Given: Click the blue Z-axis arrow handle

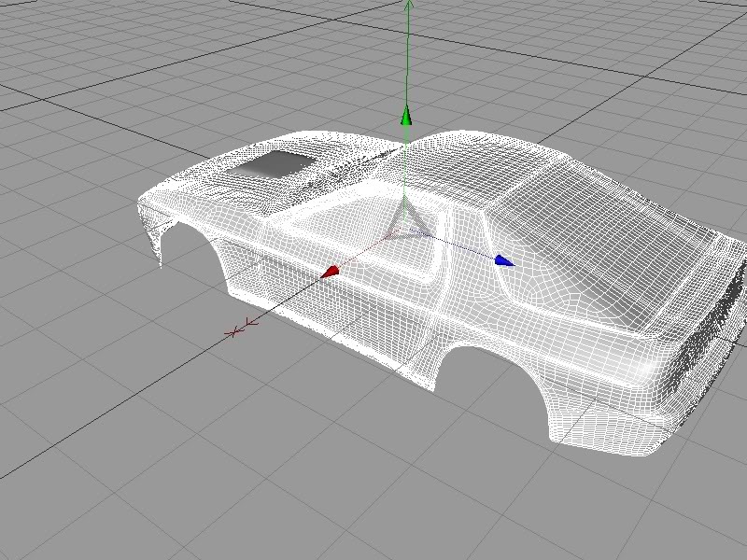Looking at the screenshot, I should 504,261.
